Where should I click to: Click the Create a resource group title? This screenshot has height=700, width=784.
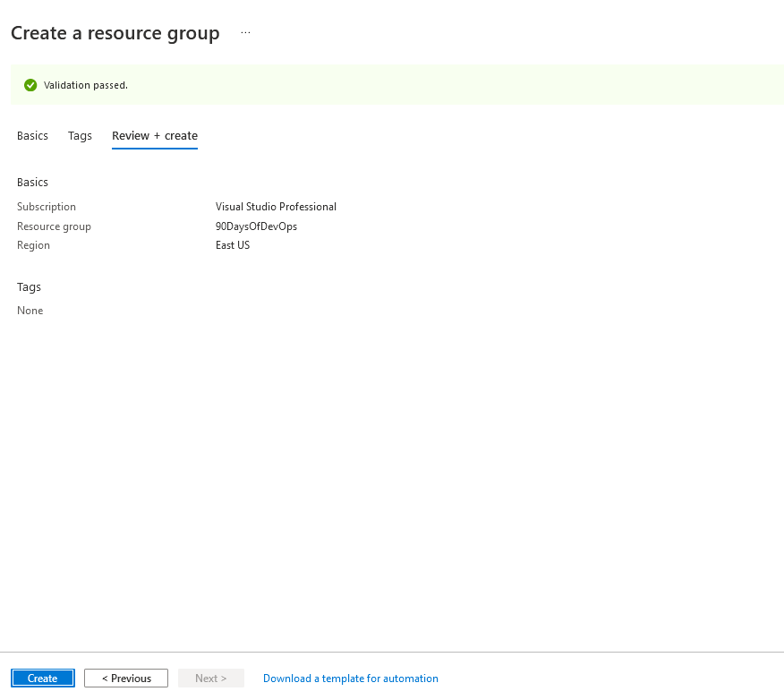115,33
